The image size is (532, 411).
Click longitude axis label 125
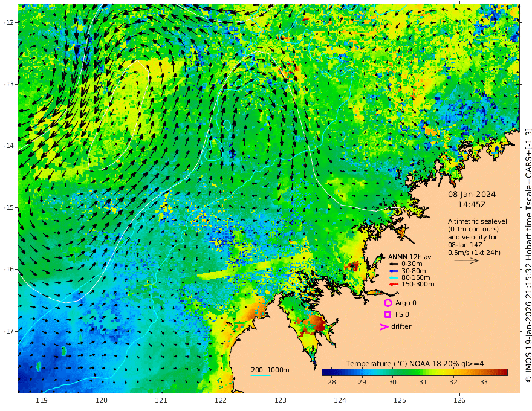(400, 401)
